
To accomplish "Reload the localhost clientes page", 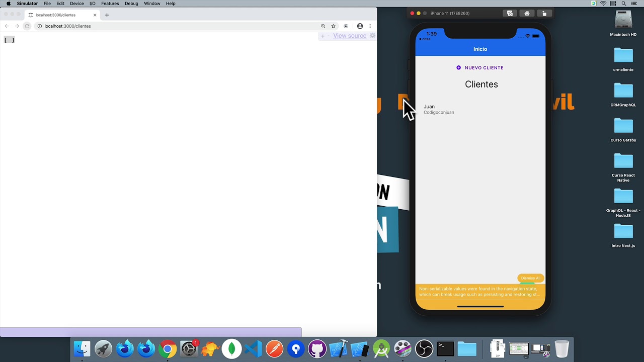I will [27, 26].
